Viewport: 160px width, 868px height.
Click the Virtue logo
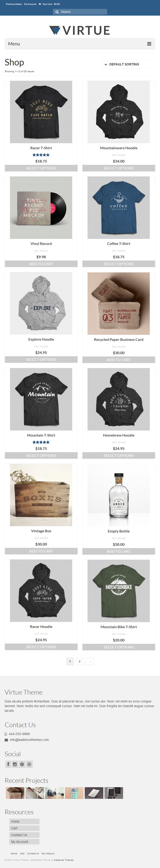pyautogui.click(x=80, y=30)
